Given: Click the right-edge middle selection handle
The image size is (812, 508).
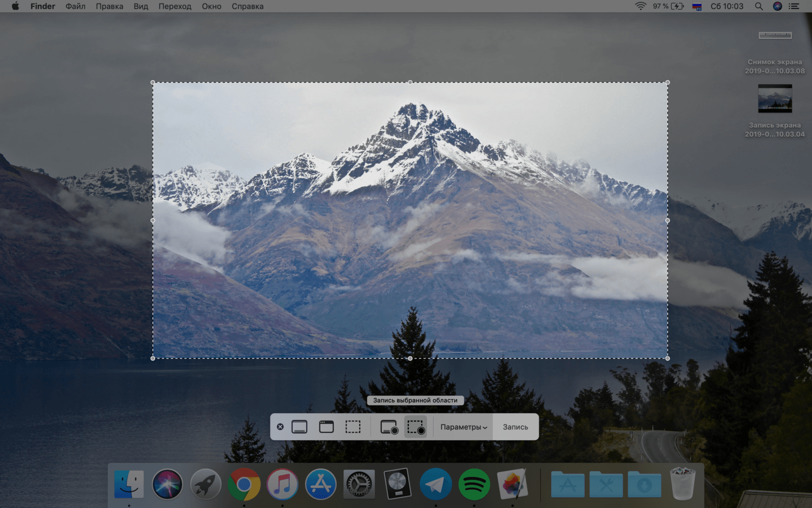Looking at the screenshot, I should coord(668,221).
